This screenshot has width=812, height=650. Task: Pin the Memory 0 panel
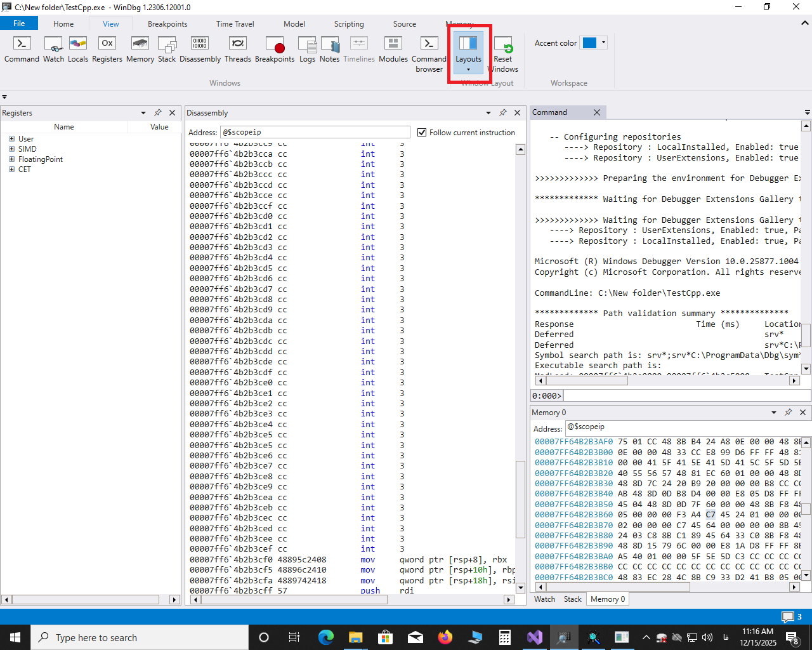pos(788,413)
